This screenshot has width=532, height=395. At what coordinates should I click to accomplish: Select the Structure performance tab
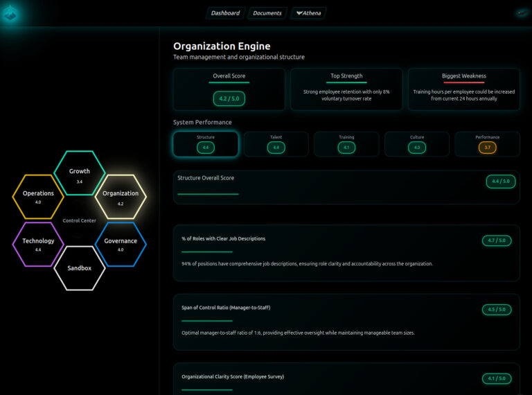pos(206,143)
